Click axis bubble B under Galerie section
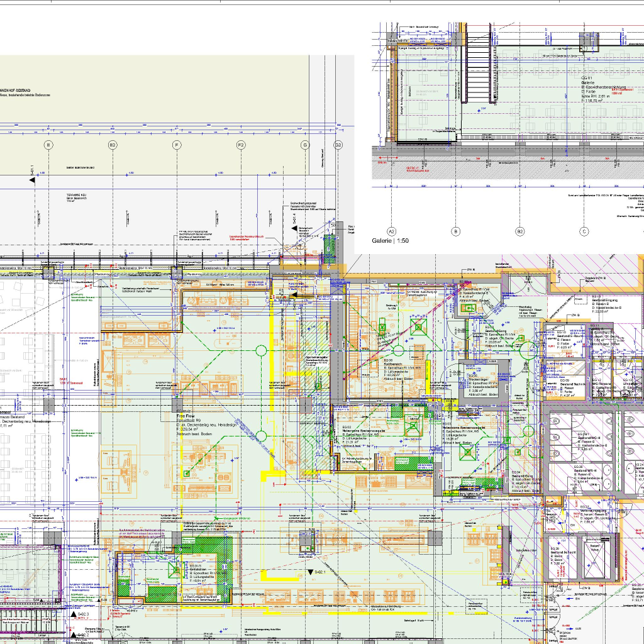The height and width of the screenshot is (644, 644). click(x=455, y=231)
